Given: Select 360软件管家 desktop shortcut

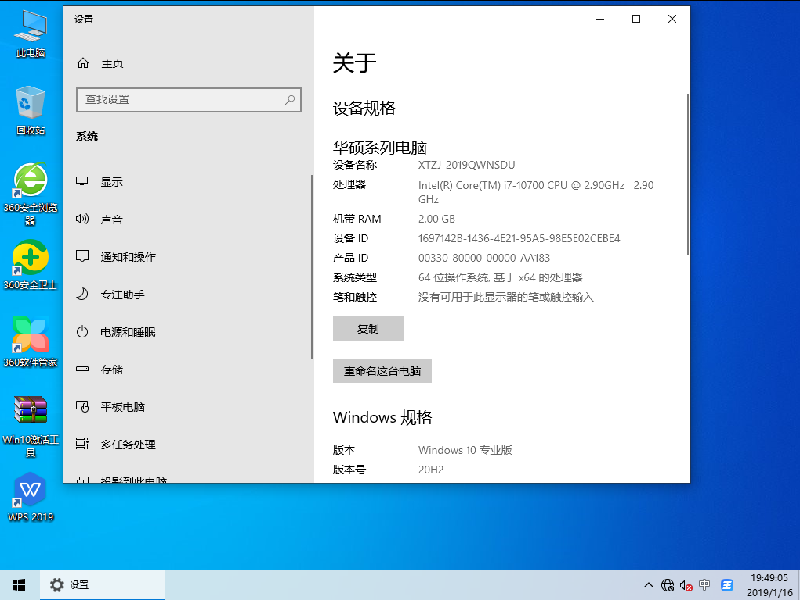Looking at the screenshot, I should point(31,342).
